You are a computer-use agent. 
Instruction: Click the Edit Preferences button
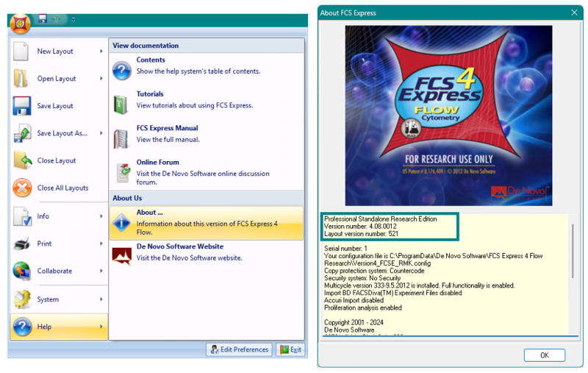239,349
